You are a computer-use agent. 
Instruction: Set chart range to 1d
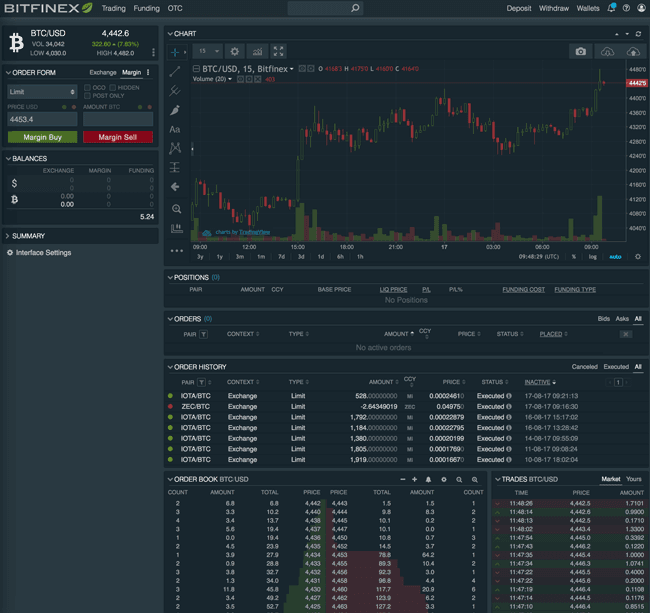pyautogui.click(x=320, y=257)
